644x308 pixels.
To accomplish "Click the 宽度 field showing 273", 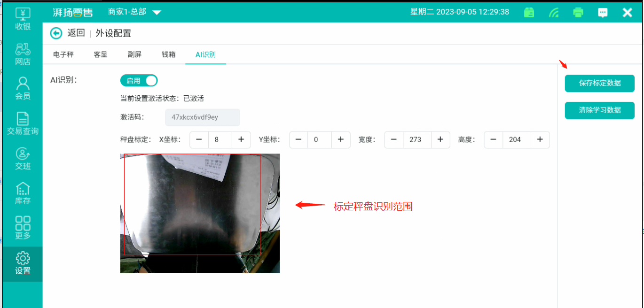I will (417, 139).
